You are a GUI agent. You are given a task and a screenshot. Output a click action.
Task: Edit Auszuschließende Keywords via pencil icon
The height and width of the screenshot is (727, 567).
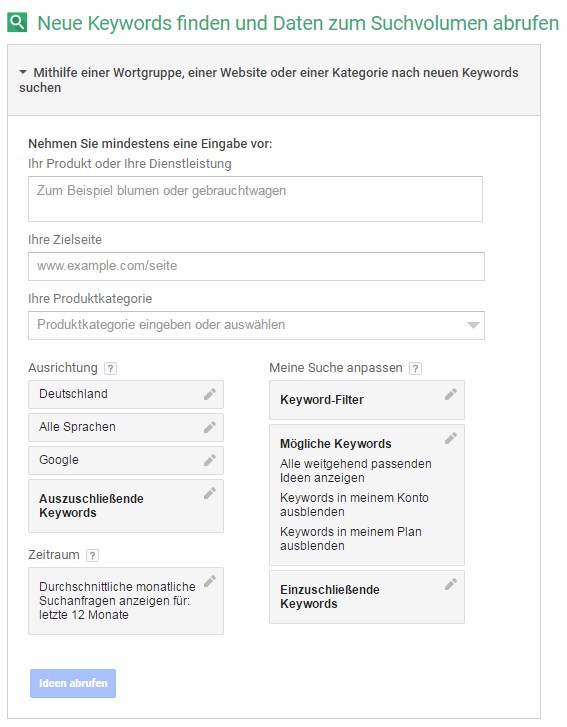click(210, 493)
